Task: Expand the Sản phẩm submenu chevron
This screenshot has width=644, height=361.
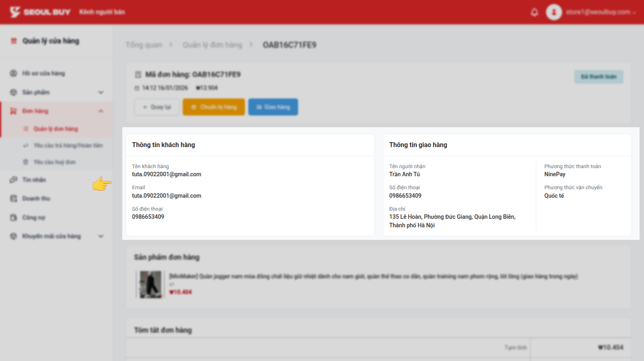Action: [x=101, y=92]
